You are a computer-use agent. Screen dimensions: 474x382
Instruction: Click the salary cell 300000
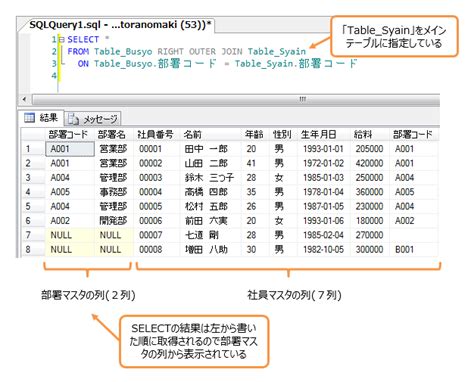pyautogui.click(x=370, y=249)
